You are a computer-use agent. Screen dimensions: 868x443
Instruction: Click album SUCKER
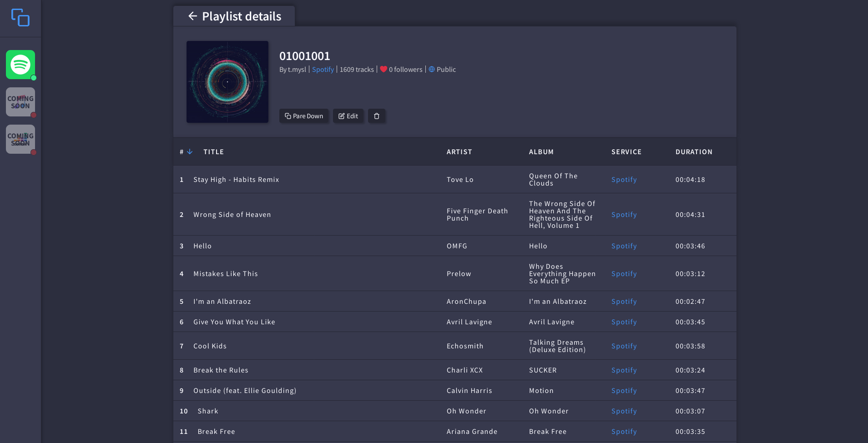point(543,370)
